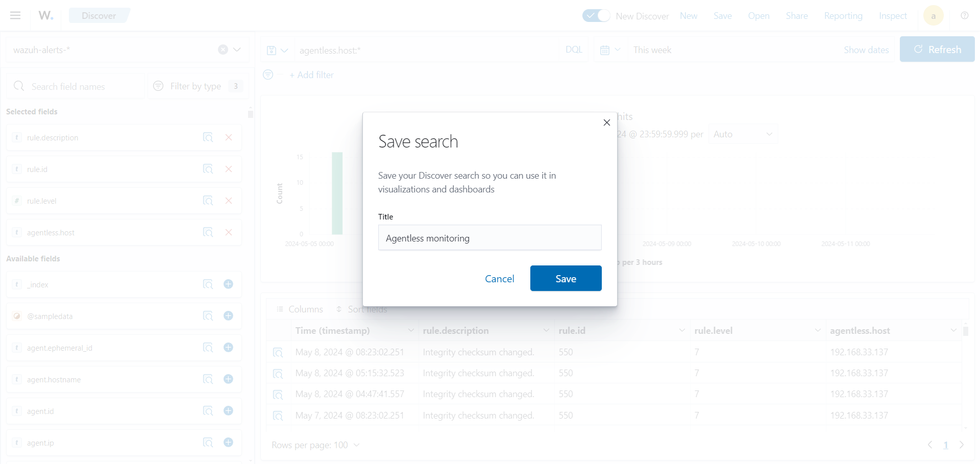Viewport: 980px width, 464px height.
Task: Open the help icon in the top bar
Action: (x=965, y=16)
